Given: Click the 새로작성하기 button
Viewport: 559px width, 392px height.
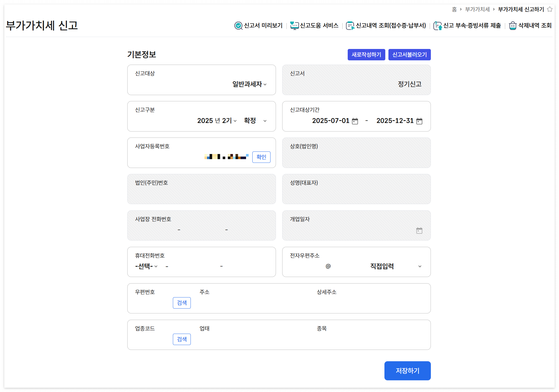Looking at the screenshot, I should pos(366,54).
